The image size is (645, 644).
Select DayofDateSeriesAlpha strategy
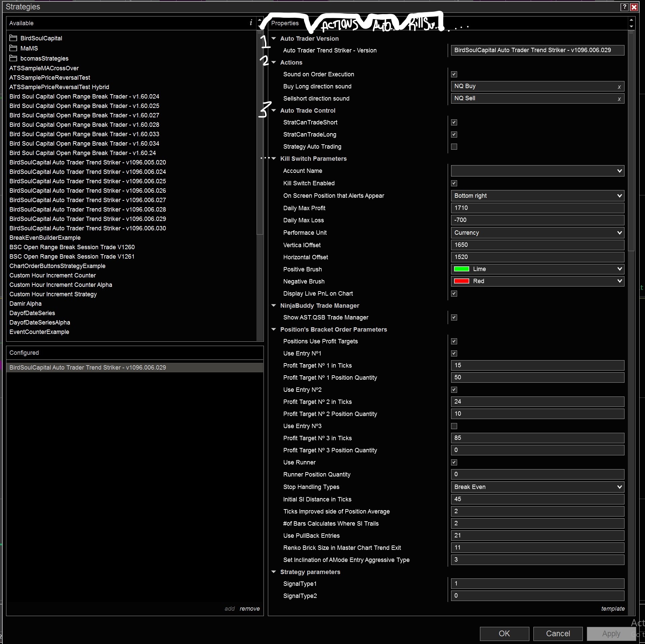click(x=40, y=323)
